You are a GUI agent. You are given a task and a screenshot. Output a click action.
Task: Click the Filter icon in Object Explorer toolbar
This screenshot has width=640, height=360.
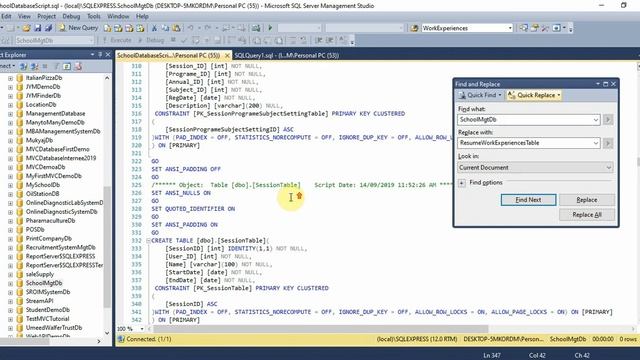click(x=56, y=66)
